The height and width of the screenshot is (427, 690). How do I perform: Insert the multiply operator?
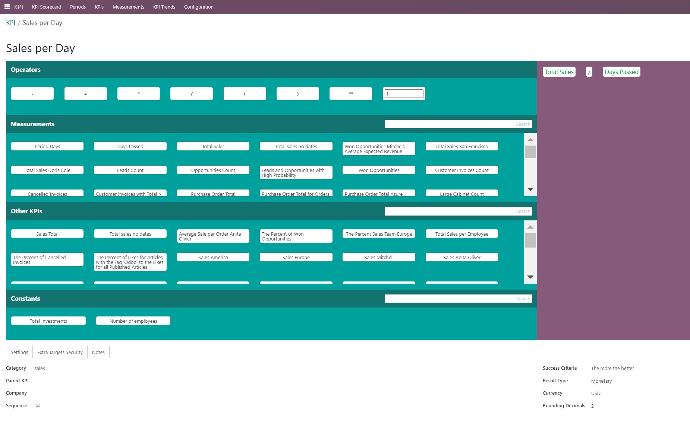[x=139, y=93]
